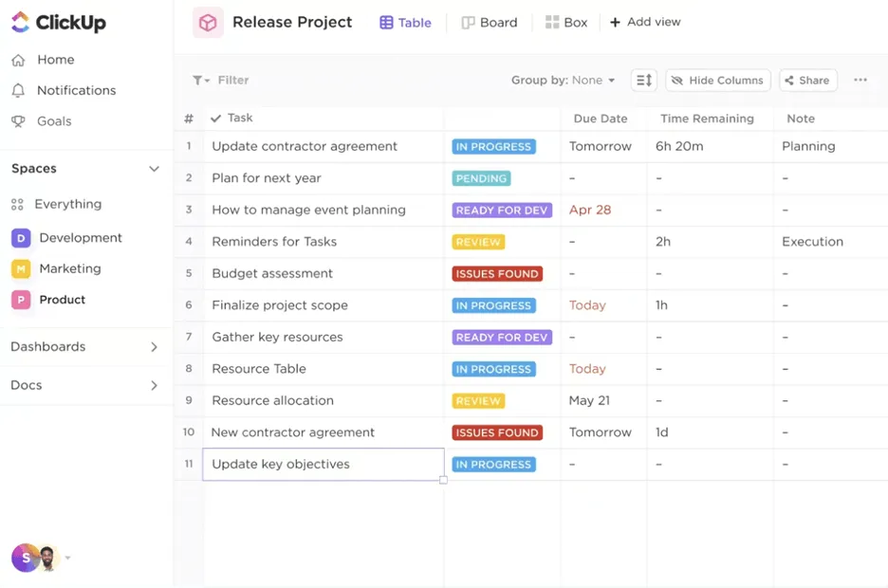Click the purple D Development icon
Screen dimensions: 888x588
point(21,238)
